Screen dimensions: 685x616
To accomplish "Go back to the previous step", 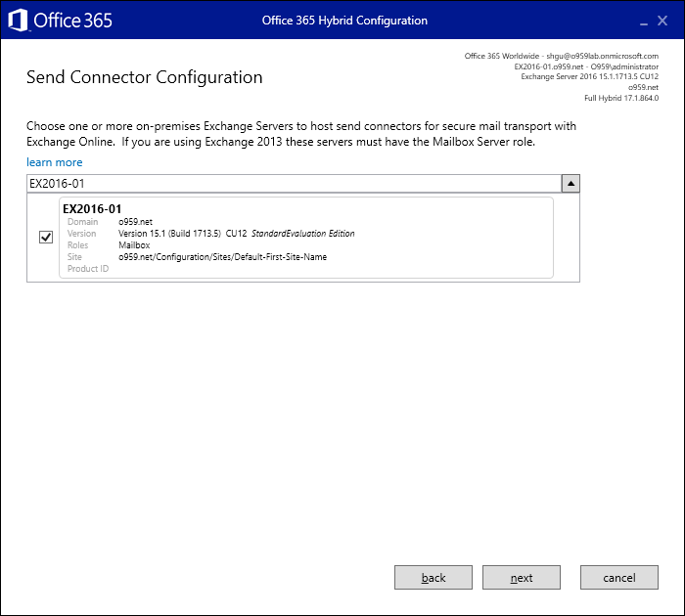I will [x=434, y=578].
